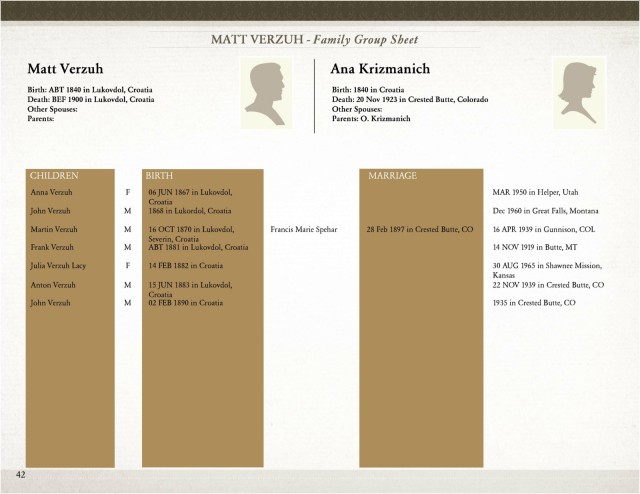Click the BIRTH column header
The image size is (640, 494).
point(159,176)
